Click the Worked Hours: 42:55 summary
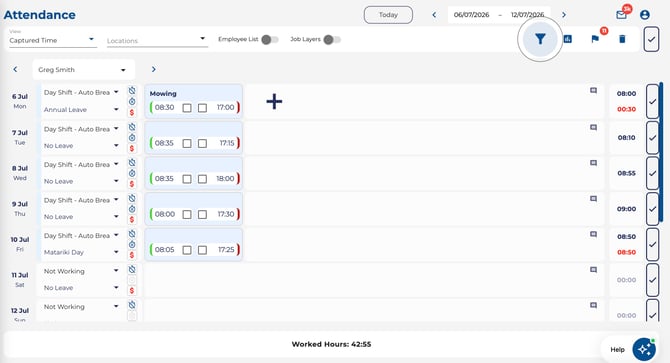Screen dimensions: 670x363 click(331, 344)
